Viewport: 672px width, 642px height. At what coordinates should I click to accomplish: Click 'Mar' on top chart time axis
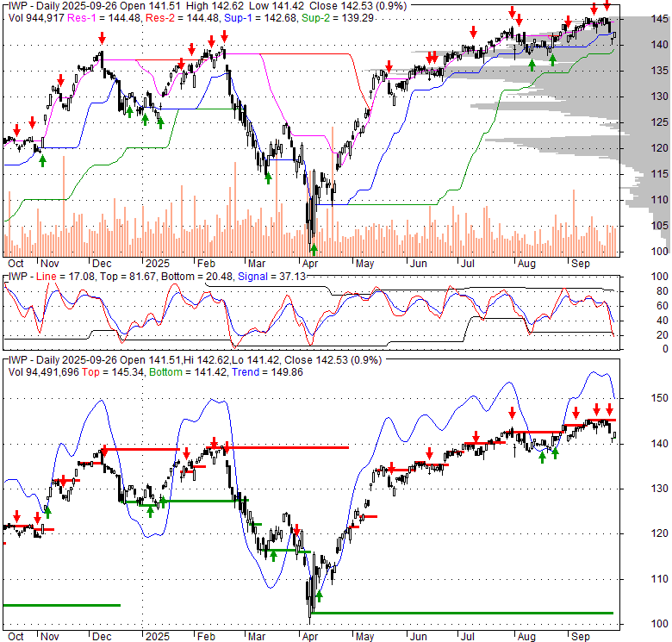[257, 264]
